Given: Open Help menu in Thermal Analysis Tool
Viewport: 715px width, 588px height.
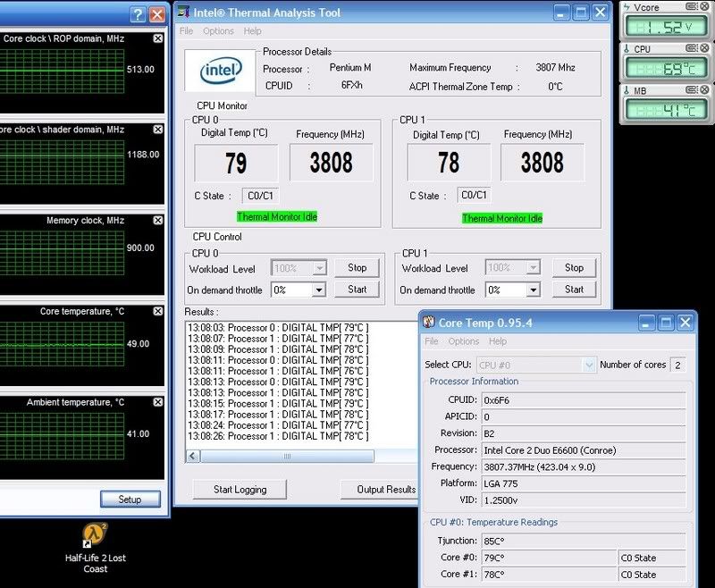Looking at the screenshot, I should [x=252, y=31].
